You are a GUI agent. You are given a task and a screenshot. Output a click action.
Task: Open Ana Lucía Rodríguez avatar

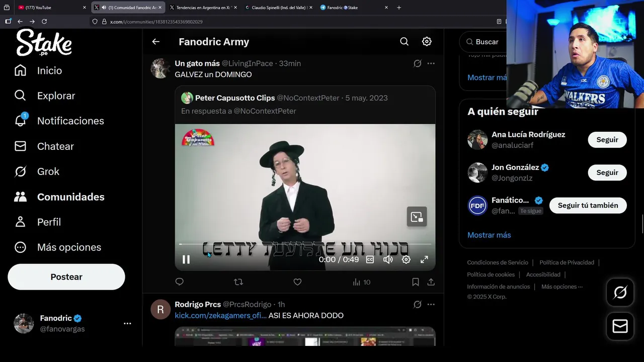(x=477, y=140)
